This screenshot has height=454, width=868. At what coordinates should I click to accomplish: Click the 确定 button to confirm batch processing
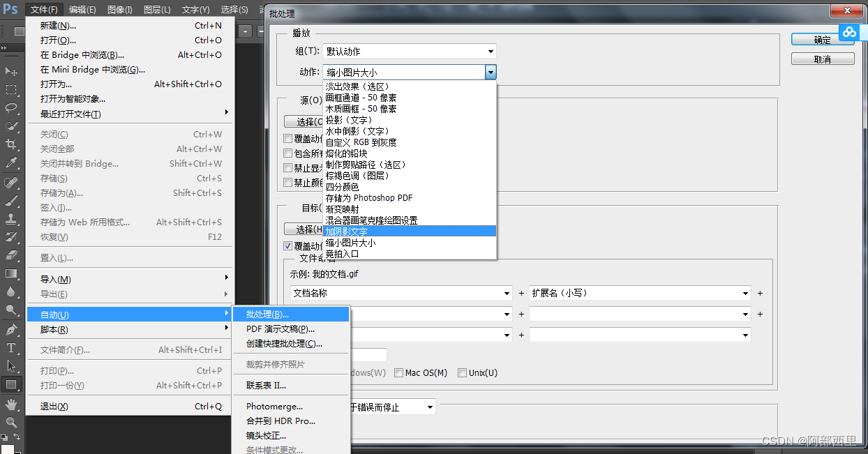[822, 40]
